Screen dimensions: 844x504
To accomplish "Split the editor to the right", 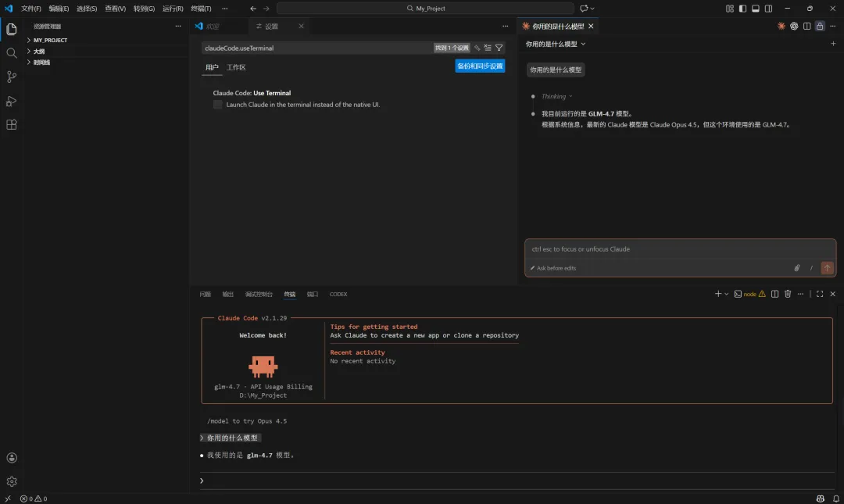I will [x=806, y=26].
